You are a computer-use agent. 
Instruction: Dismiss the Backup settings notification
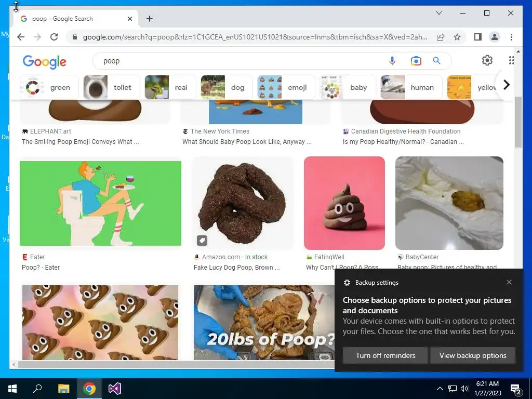tap(509, 282)
